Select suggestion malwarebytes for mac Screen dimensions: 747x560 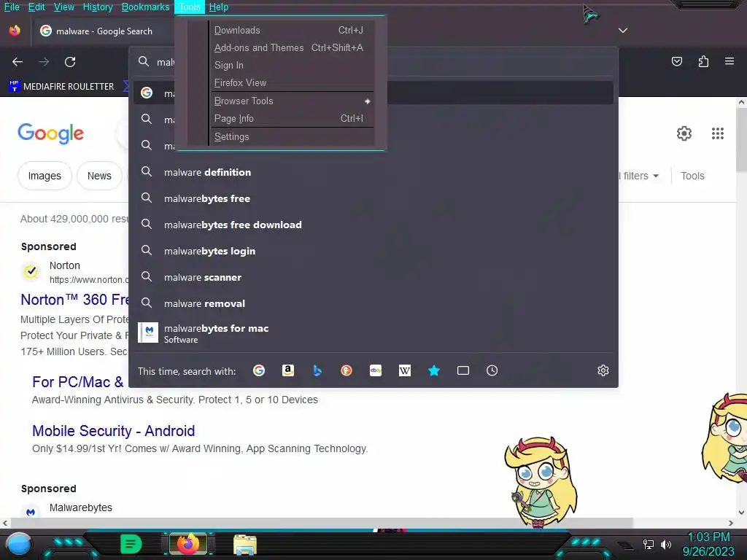tap(373, 332)
